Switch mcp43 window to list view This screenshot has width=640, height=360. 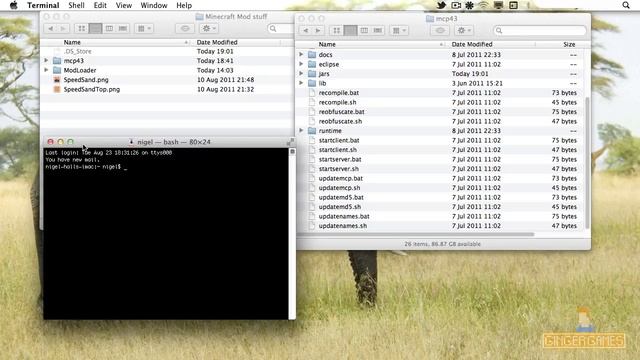coord(350,30)
